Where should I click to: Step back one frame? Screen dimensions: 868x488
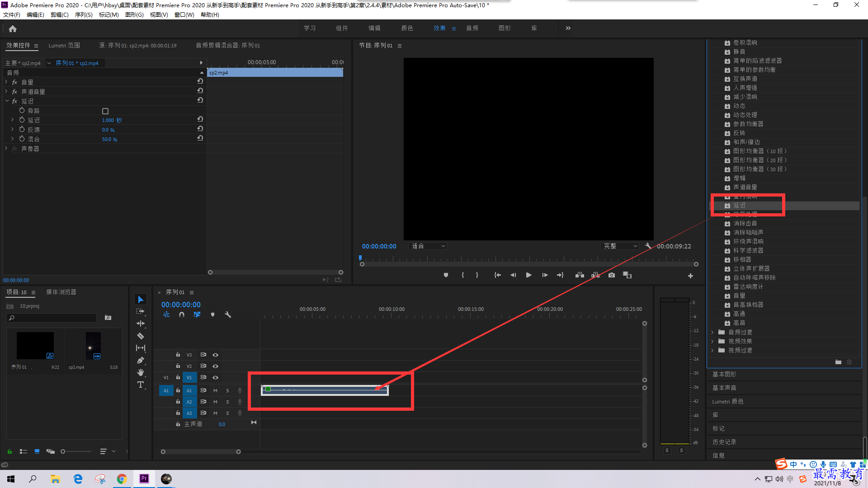pyautogui.click(x=513, y=275)
